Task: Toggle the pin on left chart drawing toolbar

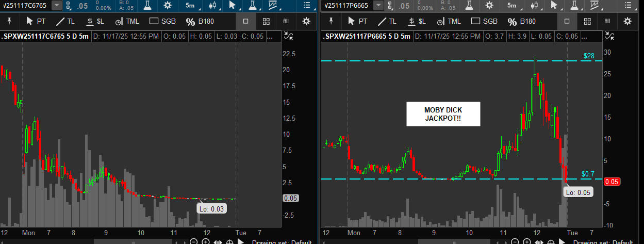Action: (8, 21)
